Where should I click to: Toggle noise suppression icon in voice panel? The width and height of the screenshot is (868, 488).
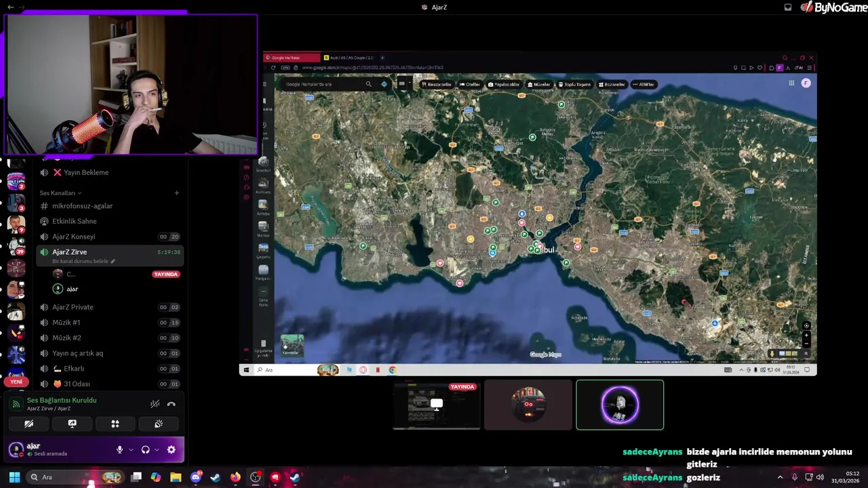pos(155,404)
